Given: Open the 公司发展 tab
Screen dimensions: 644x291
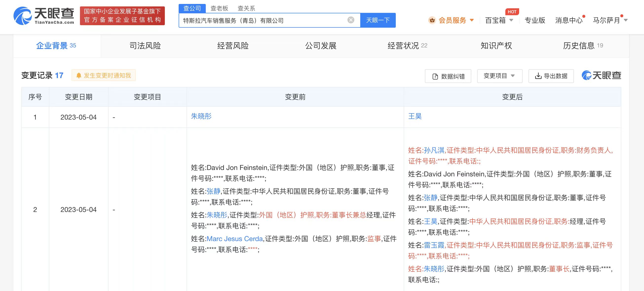Looking at the screenshot, I should tap(321, 45).
